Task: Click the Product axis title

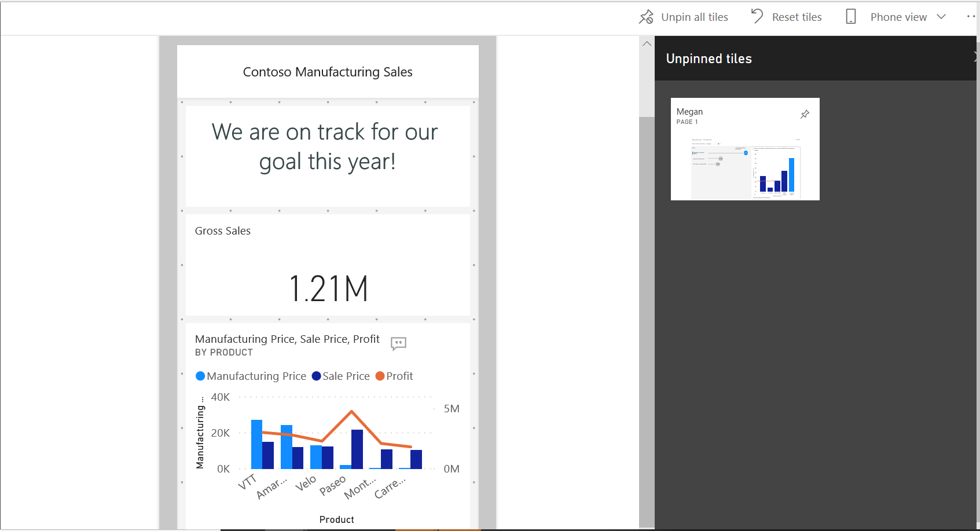Action: point(336,519)
